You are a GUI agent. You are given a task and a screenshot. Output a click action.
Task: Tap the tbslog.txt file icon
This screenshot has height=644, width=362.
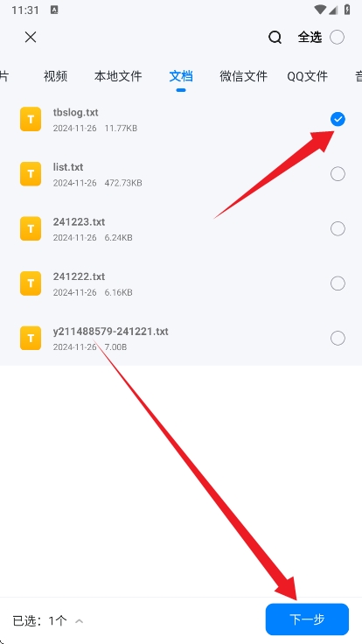coord(31,119)
